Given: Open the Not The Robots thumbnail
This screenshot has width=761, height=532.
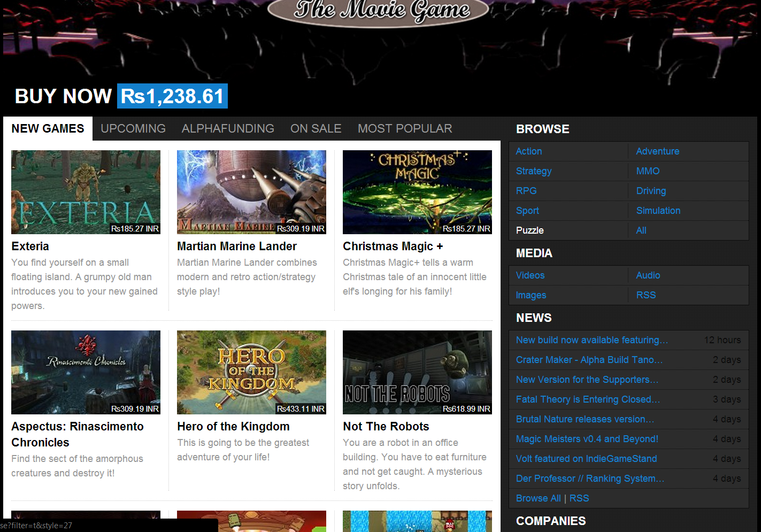Looking at the screenshot, I should (x=417, y=372).
